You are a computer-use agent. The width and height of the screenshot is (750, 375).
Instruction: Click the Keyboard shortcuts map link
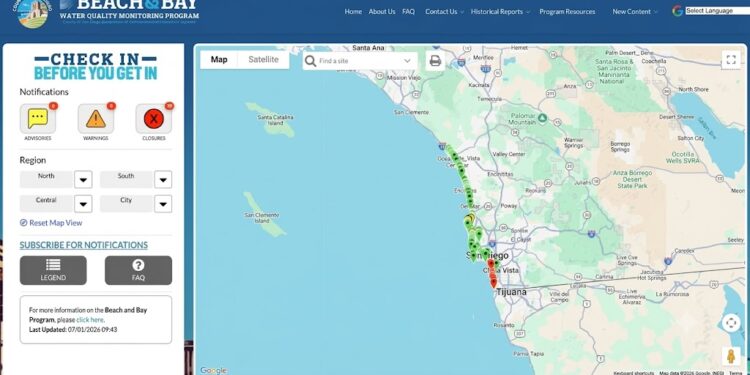click(x=633, y=373)
